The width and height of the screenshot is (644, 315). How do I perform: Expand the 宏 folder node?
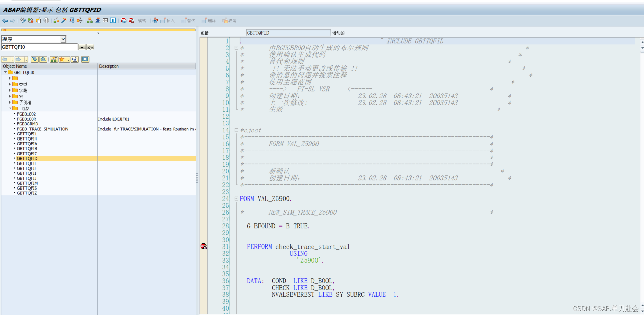pos(10,96)
